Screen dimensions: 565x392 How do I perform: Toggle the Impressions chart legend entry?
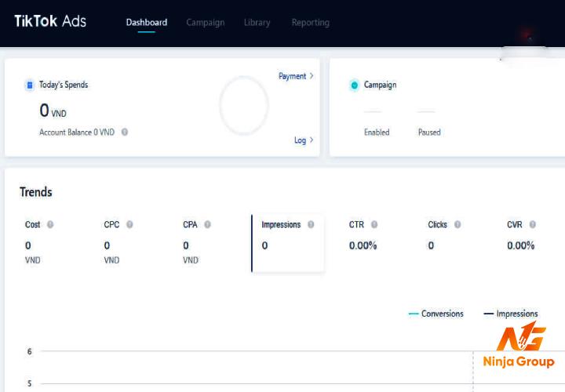pos(511,314)
